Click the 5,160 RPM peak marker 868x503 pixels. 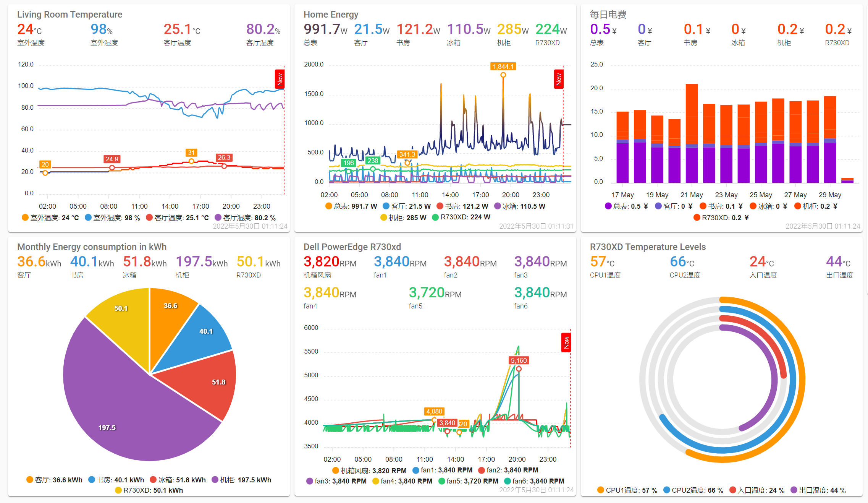coord(519,369)
